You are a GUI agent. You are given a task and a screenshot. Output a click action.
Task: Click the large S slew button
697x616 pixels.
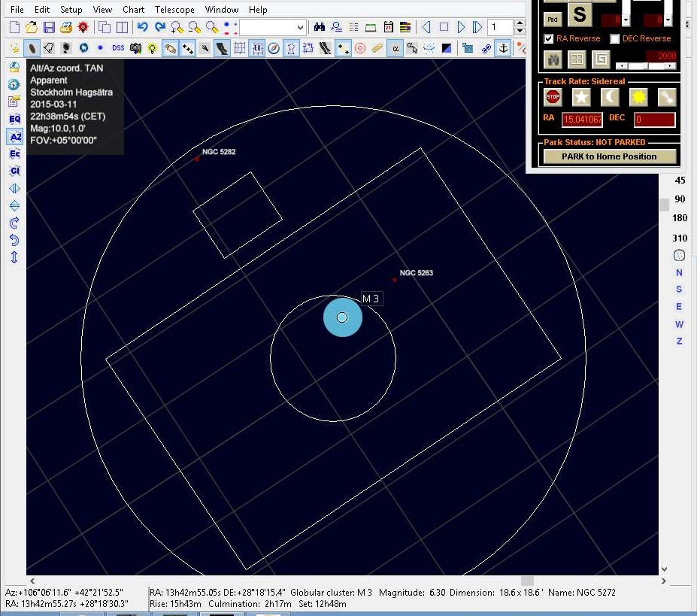click(x=580, y=15)
